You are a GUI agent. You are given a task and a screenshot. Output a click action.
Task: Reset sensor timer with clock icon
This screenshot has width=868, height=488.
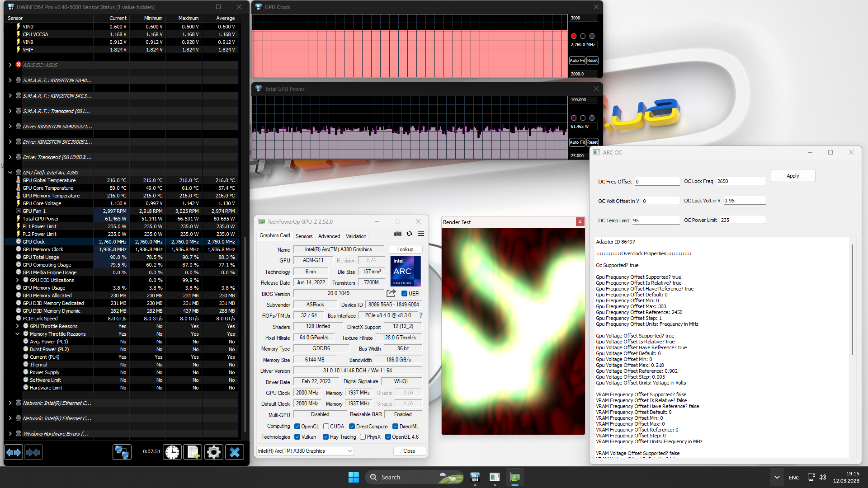(x=172, y=452)
